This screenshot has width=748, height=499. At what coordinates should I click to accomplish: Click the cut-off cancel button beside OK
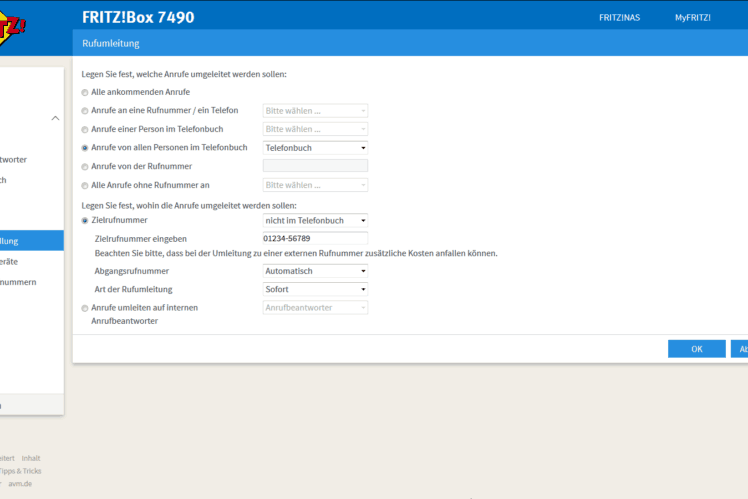coord(739,349)
